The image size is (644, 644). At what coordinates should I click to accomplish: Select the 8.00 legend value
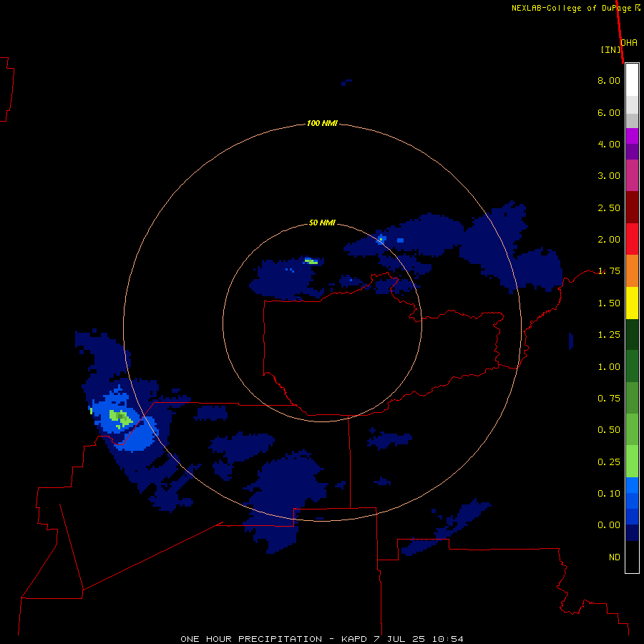(609, 80)
